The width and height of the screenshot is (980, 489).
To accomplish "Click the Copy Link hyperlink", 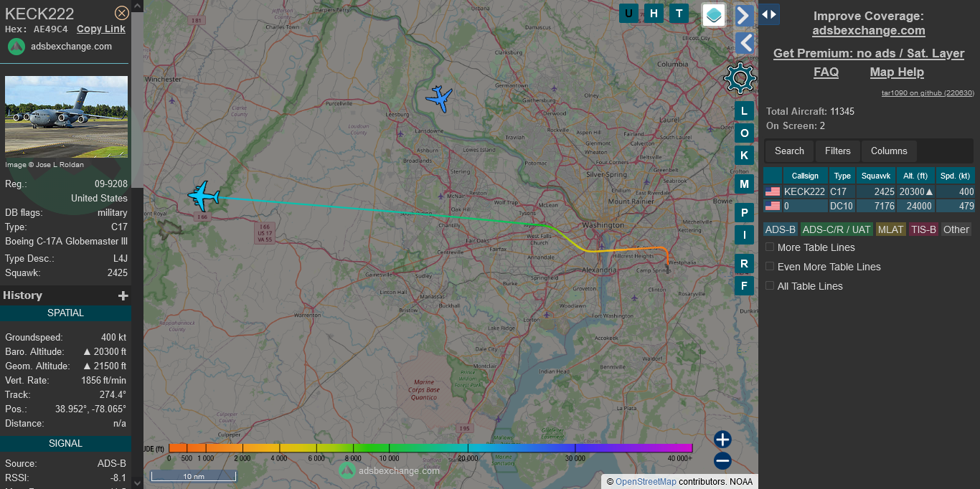I will click(x=101, y=29).
